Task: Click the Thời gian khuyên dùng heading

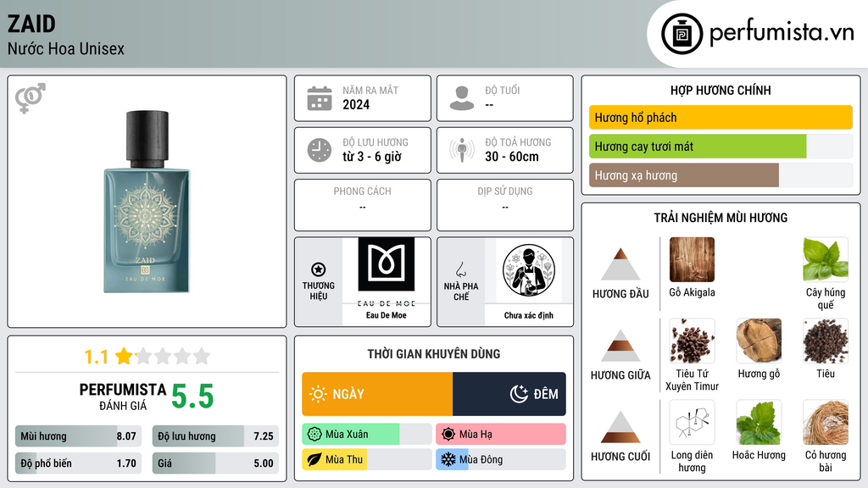Action: (434, 354)
